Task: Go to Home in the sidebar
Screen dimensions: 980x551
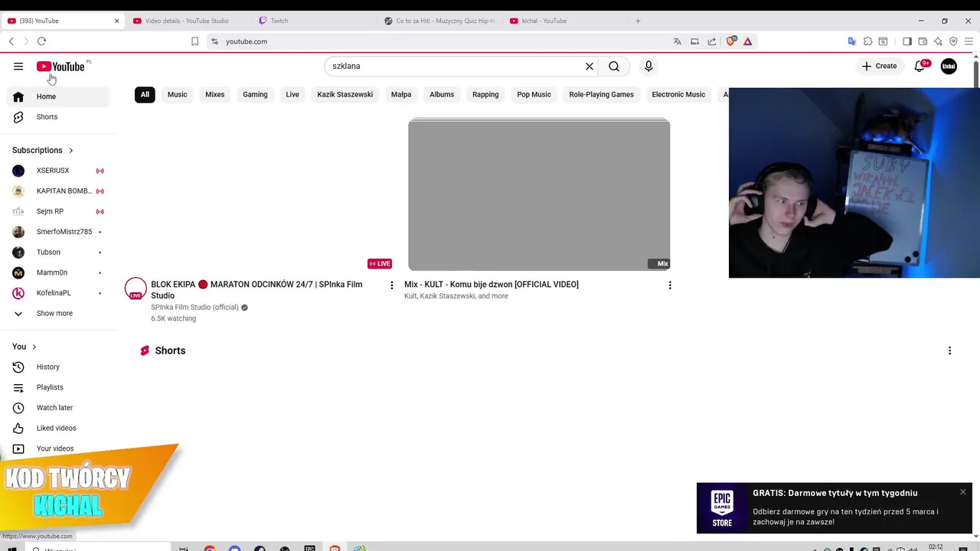Action: (58, 96)
